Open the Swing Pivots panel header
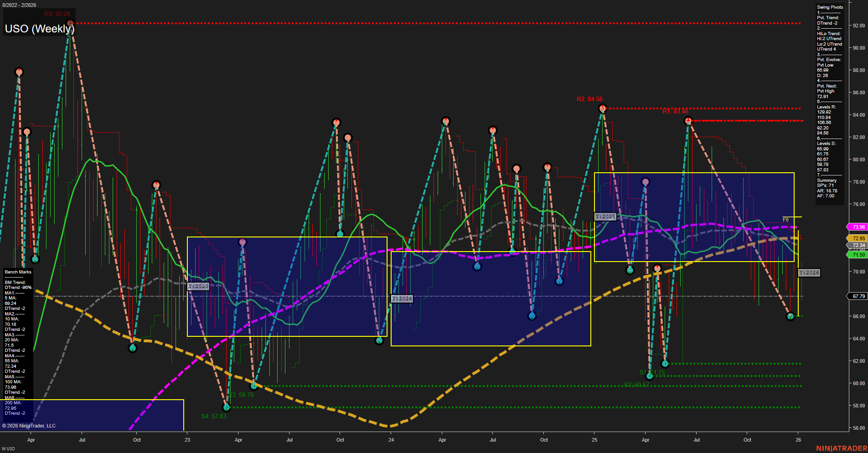The width and height of the screenshot is (868, 453). coord(830,7)
